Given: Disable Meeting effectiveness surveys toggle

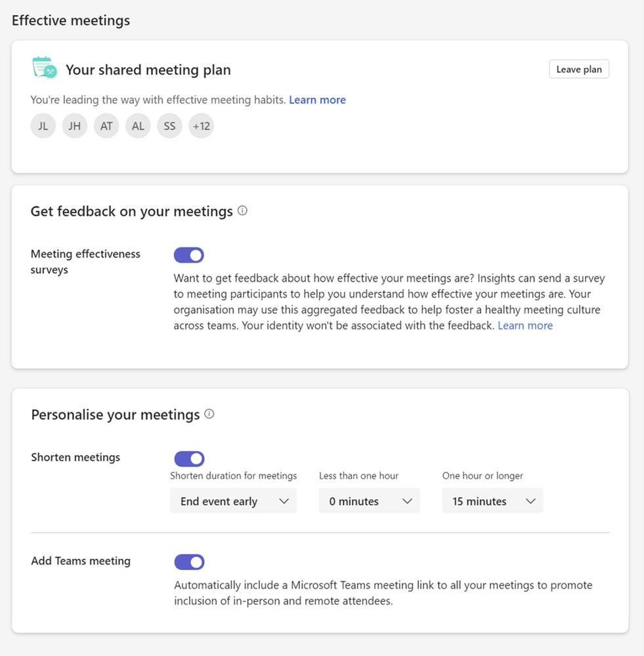Looking at the screenshot, I should [x=189, y=255].
